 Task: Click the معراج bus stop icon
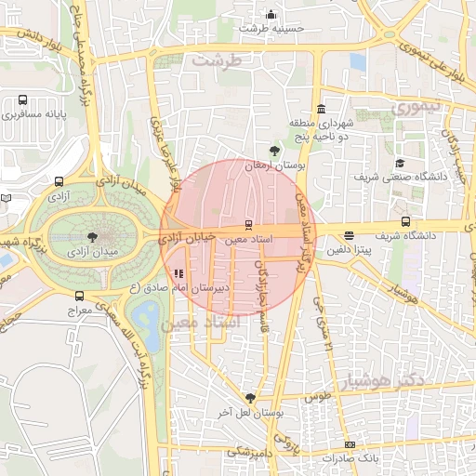79,296
